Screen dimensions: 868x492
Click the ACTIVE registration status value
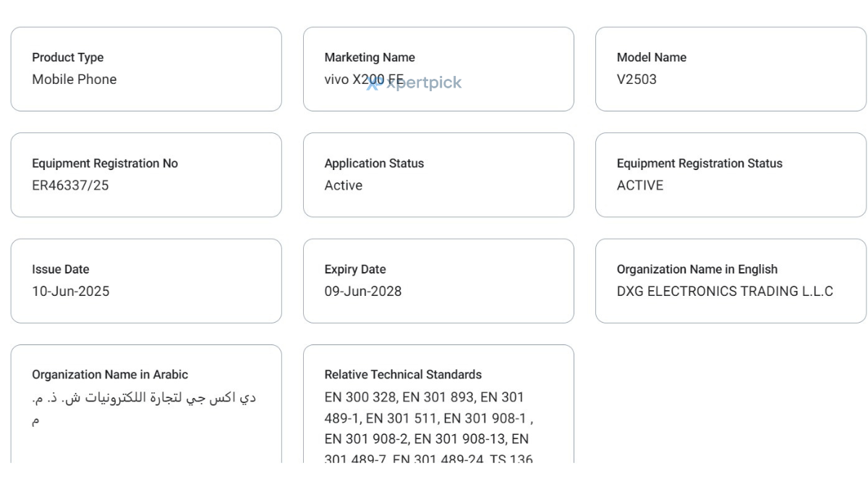(x=640, y=185)
